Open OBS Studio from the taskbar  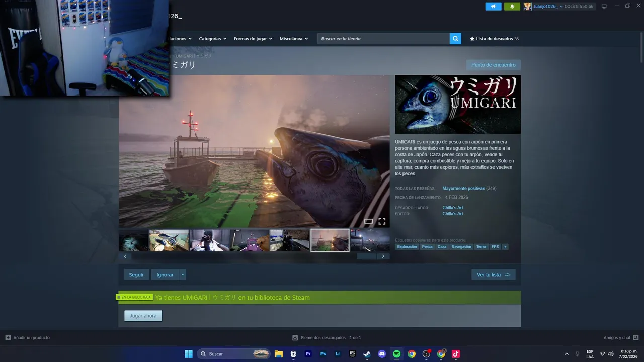pyautogui.click(x=426, y=354)
